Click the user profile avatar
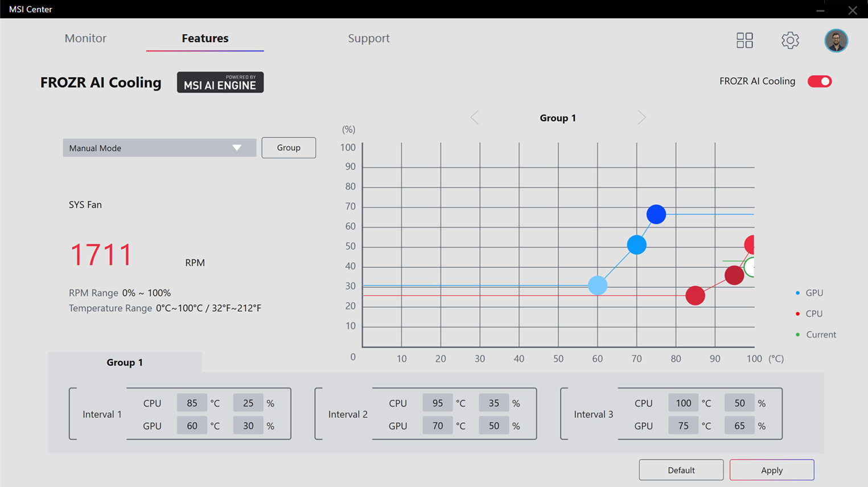 (836, 41)
